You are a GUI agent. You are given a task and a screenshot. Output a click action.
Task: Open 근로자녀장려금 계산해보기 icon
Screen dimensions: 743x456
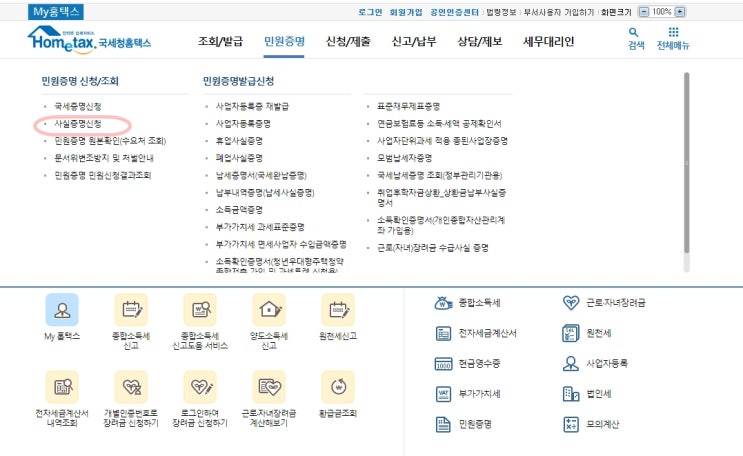coord(269,387)
